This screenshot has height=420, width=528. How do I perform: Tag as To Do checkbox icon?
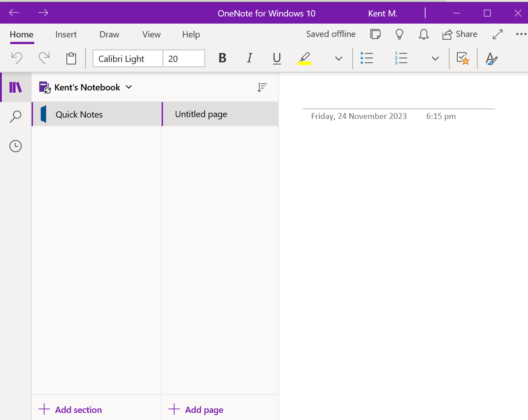coord(463,58)
